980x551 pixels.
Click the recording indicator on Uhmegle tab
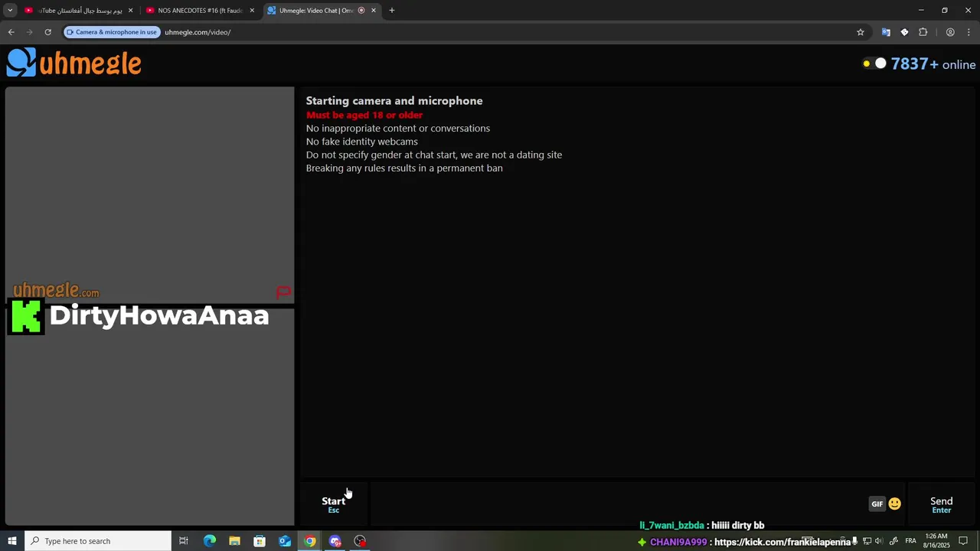click(361, 11)
